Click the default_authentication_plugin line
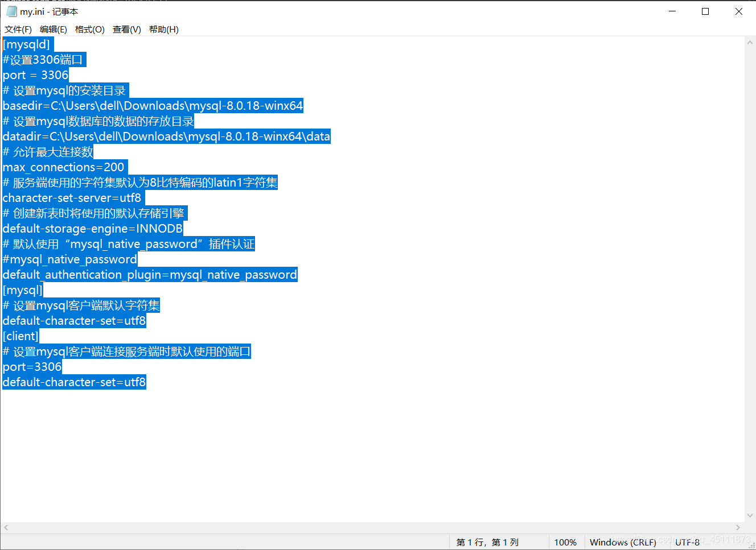The height and width of the screenshot is (550, 756). (x=150, y=275)
